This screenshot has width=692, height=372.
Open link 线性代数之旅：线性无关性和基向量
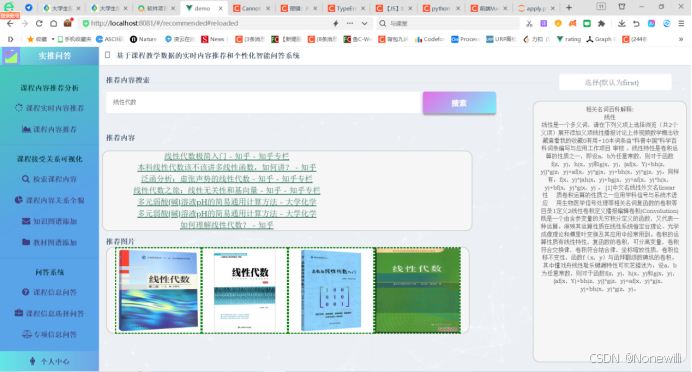[226, 191]
